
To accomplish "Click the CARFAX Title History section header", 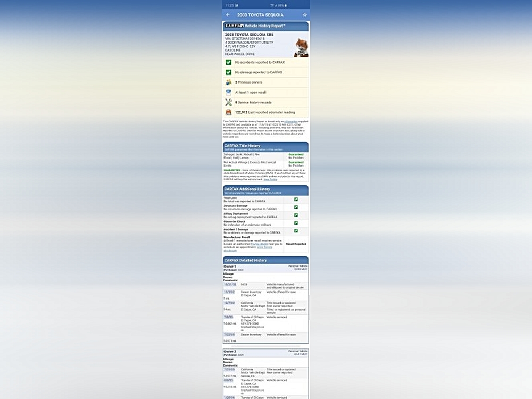I will pos(265,147).
